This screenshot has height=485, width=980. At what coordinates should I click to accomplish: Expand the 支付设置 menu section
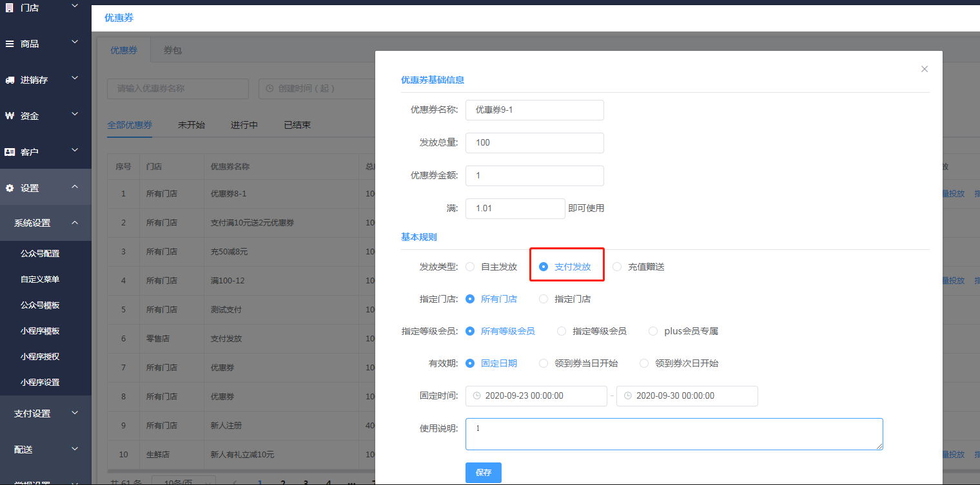75,413
